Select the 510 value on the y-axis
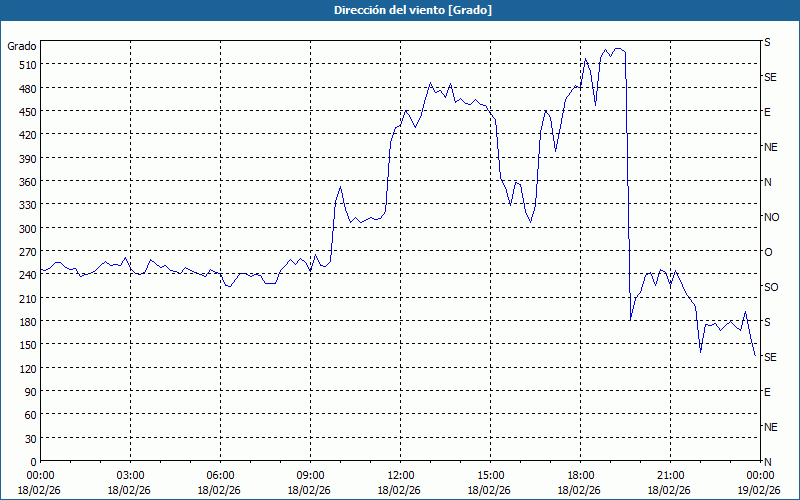Screen dimensions: 800x500 click(x=28, y=65)
